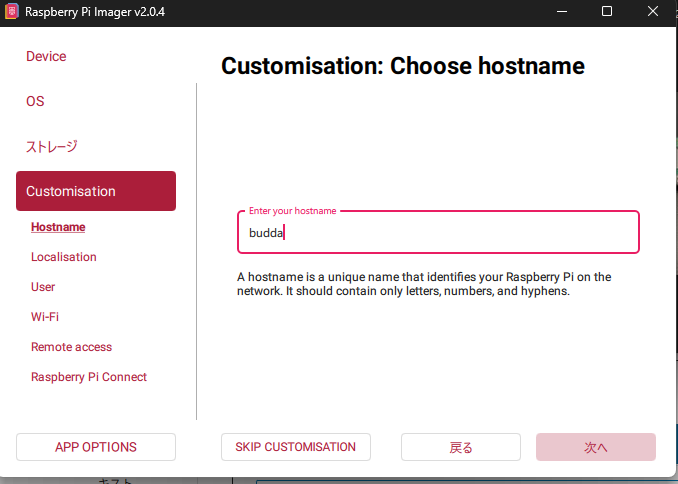Go to Raspberry Pi Connect settings
Screen dimensions: 678x484
click(89, 377)
